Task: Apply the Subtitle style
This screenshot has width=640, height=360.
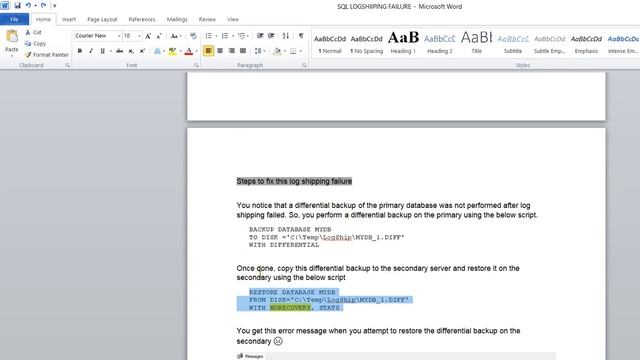Action: (513, 44)
